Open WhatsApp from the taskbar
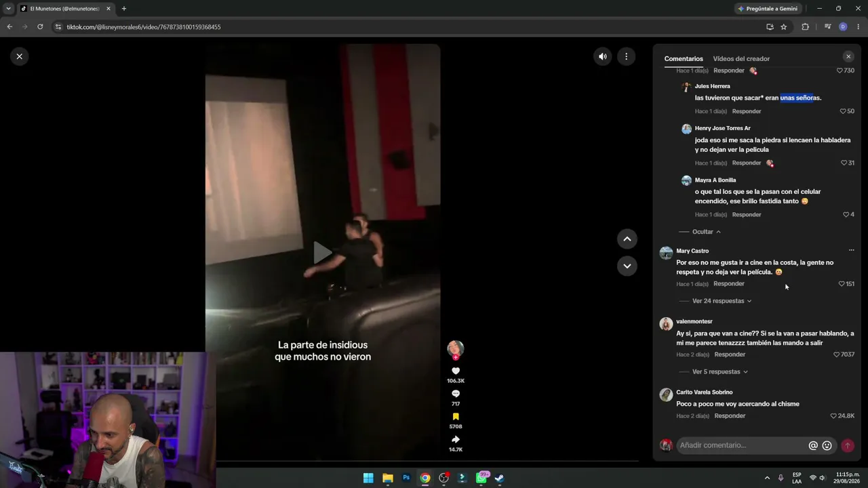This screenshot has height=488, width=868. coord(482,478)
